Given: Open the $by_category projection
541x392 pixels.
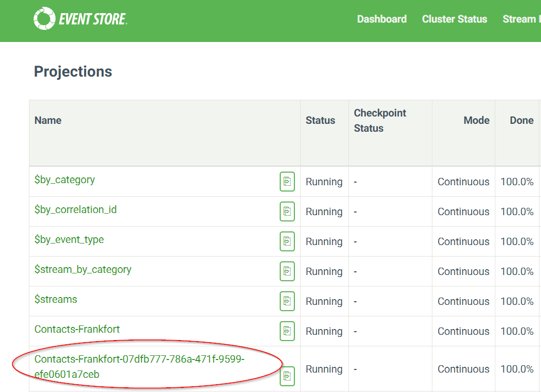Looking at the screenshot, I should 65,180.
